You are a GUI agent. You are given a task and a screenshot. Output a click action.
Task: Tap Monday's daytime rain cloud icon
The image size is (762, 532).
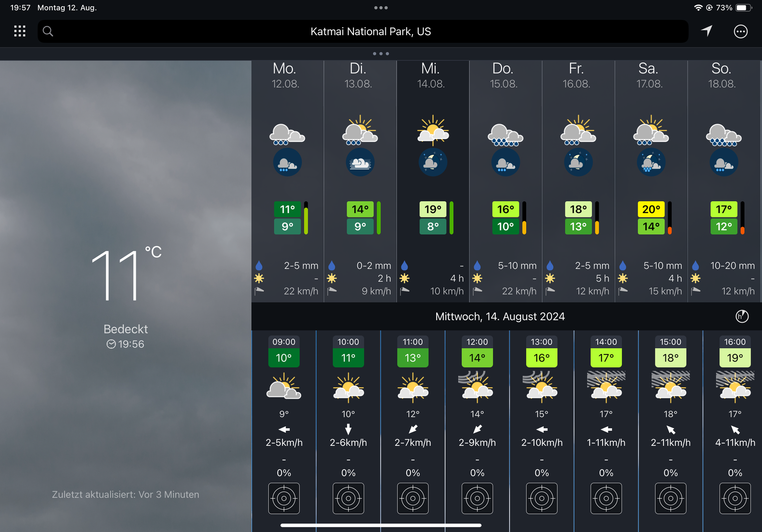[x=287, y=134]
